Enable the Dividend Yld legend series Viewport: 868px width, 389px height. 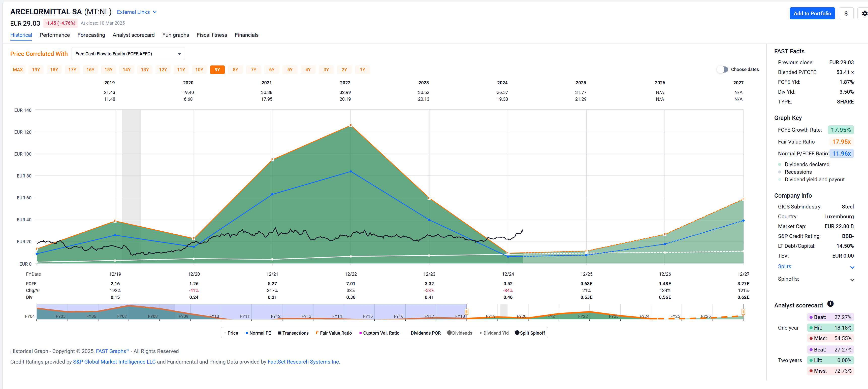pos(494,333)
